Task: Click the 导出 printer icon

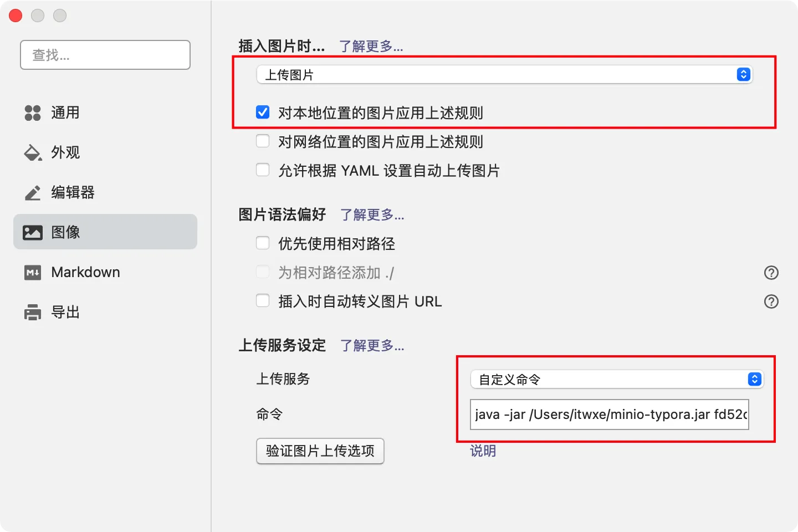Action: pyautogui.click(x=33, y=313)
